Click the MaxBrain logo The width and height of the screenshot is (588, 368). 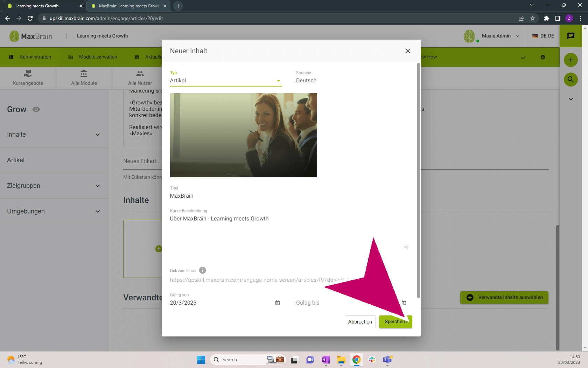click(x=31, y=36)
